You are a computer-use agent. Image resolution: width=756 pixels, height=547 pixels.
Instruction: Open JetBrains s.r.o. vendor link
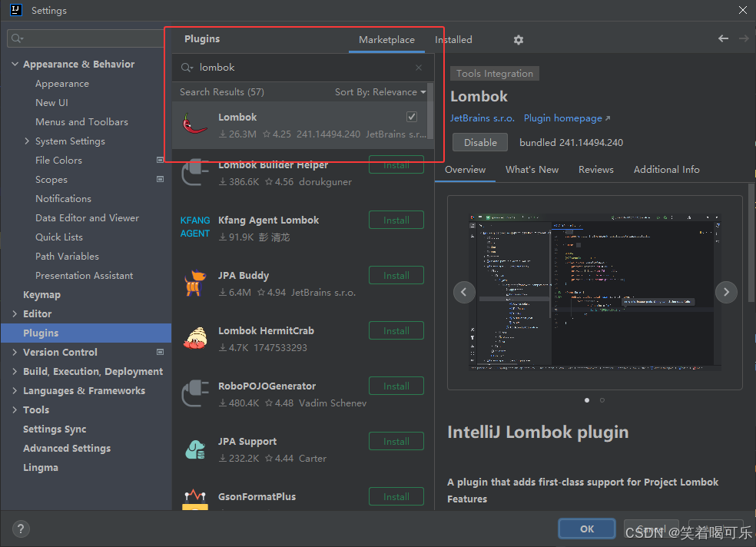point(482,118)
